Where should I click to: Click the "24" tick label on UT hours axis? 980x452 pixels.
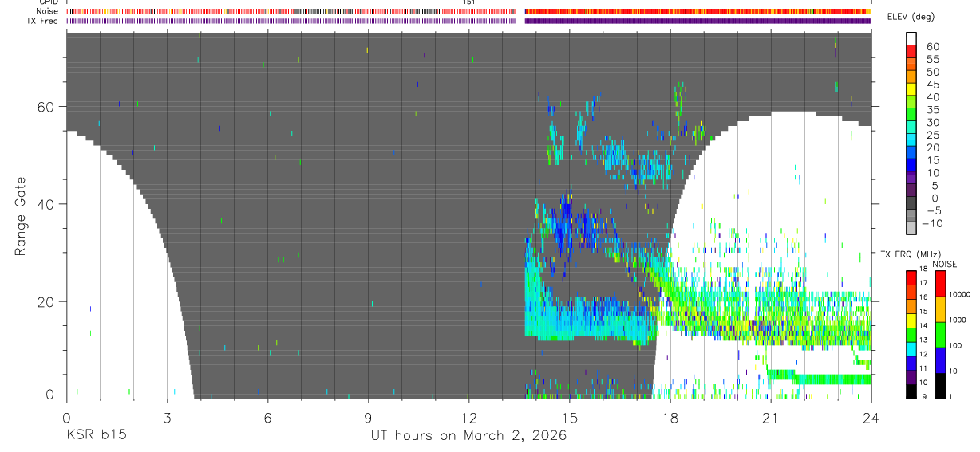tap(871, 417)
